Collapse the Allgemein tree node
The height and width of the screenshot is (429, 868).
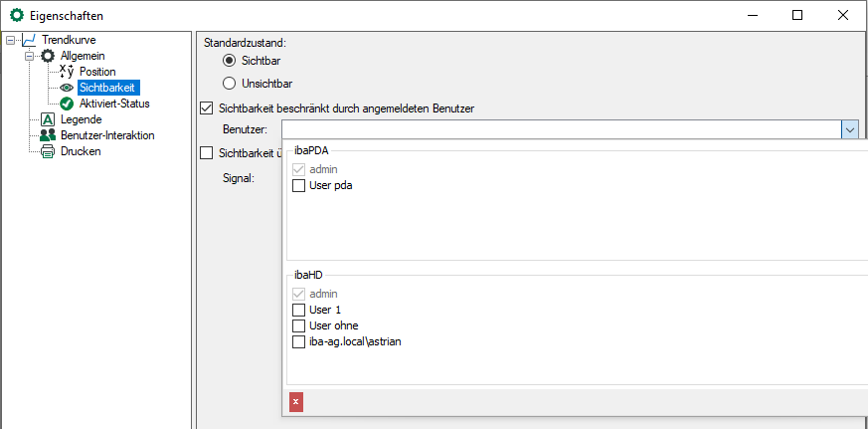click(x=29, y=56)
